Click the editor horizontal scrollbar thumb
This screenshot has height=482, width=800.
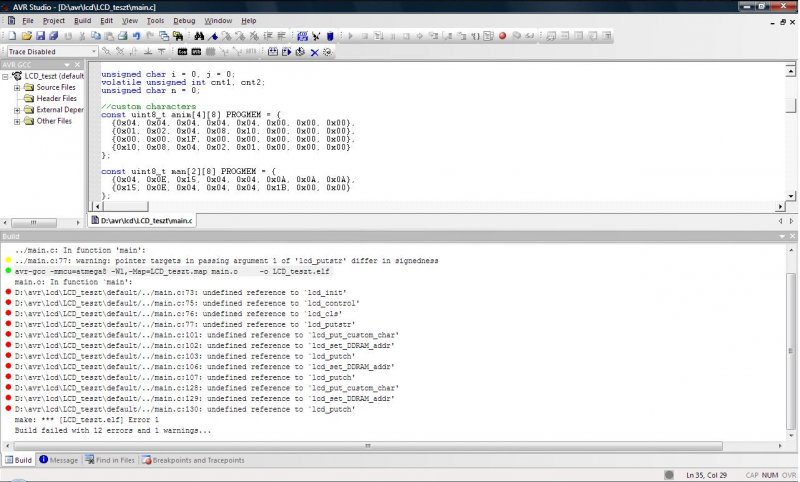click(x=125, y=207)
